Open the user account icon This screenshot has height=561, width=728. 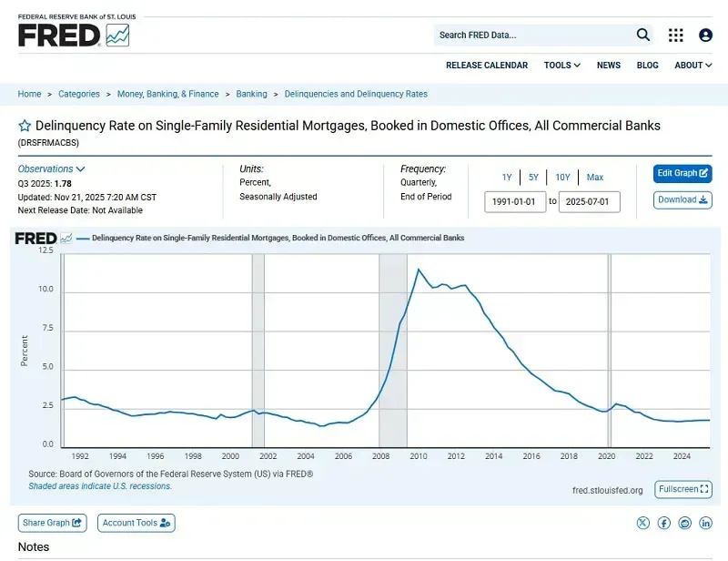point(705,36)
